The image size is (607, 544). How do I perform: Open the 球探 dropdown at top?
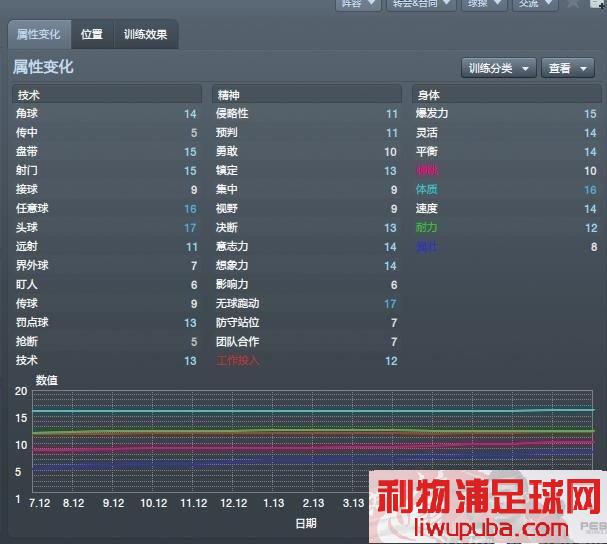pyautogui.click(x=484, y=4)
